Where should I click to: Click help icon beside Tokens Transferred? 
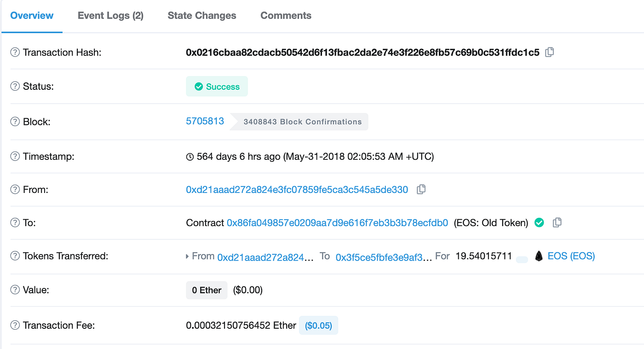pyautogui.click(x=15, y=256)
